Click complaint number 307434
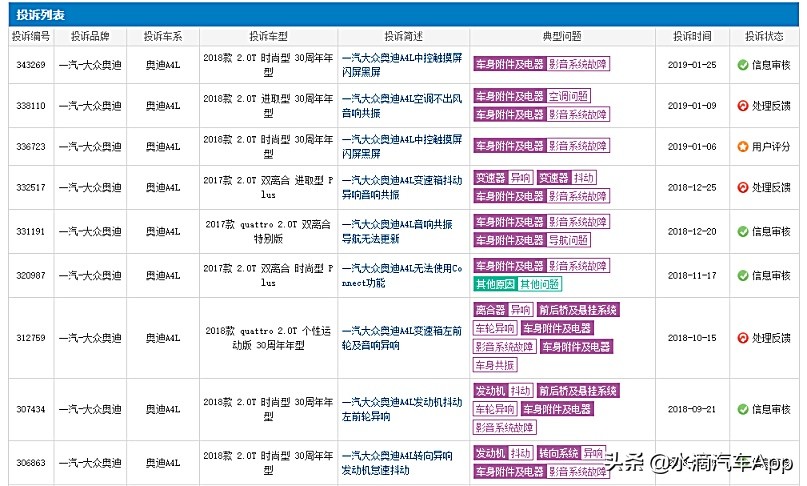The height and width of the screenshot is (486, 807). (x=31, y=409)
